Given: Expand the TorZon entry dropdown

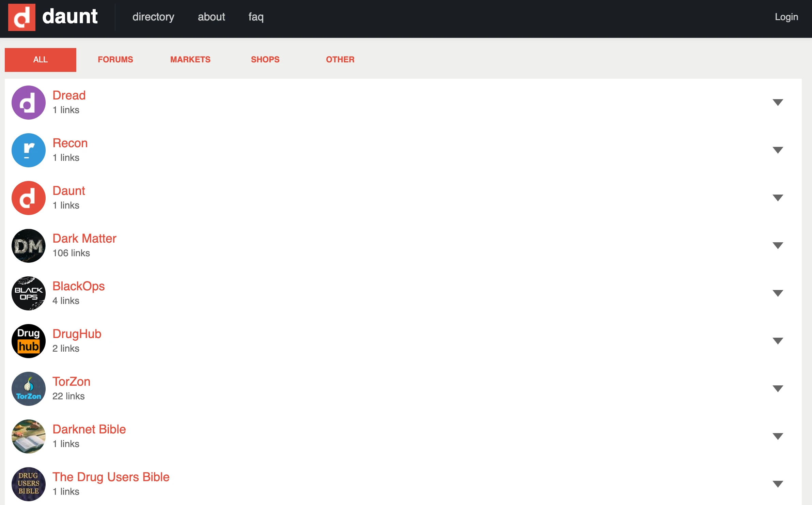Looking at the screenshot, I should 778,388.
